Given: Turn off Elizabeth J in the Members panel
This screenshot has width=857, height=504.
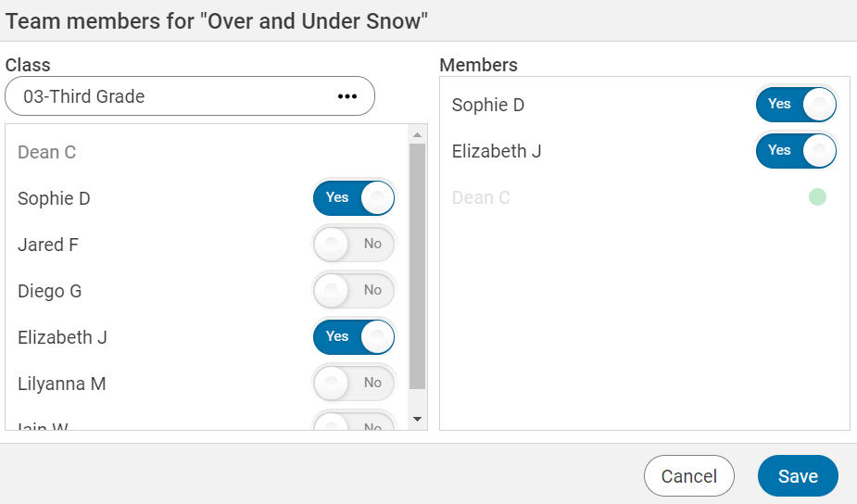Looking at the screenshot, I should pos(796,151).
